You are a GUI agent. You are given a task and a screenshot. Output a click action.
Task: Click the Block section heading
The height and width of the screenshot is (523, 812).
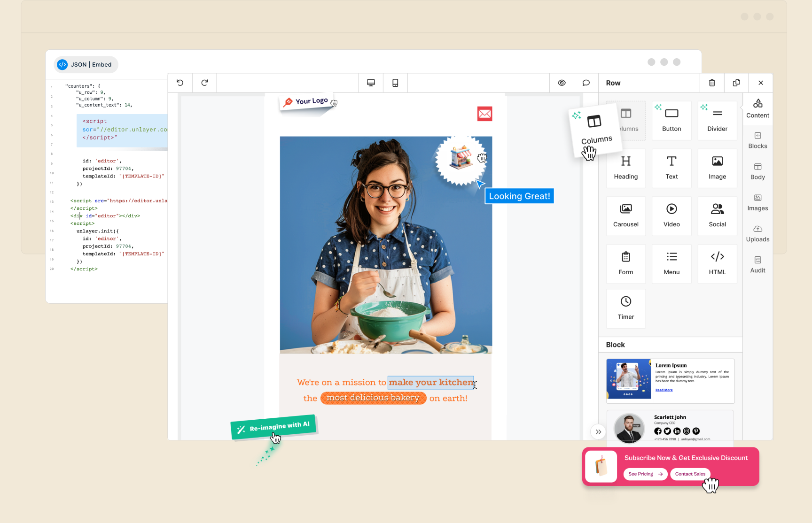coord(615,345)
